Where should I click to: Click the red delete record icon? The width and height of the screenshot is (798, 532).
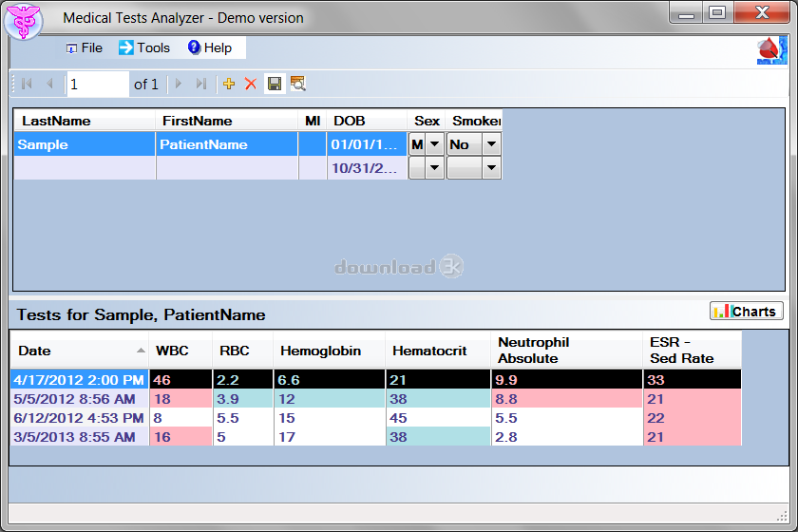point(251,84)
